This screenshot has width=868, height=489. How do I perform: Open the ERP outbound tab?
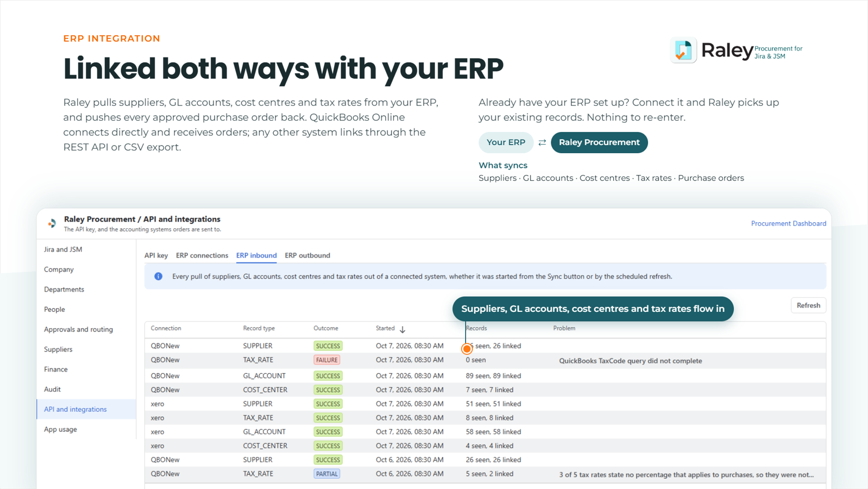point(307,255)
